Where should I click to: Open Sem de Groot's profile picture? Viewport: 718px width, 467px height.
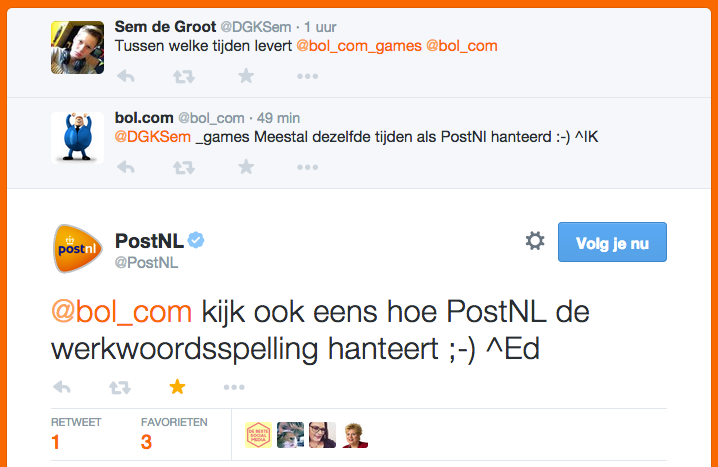point(77,47)
